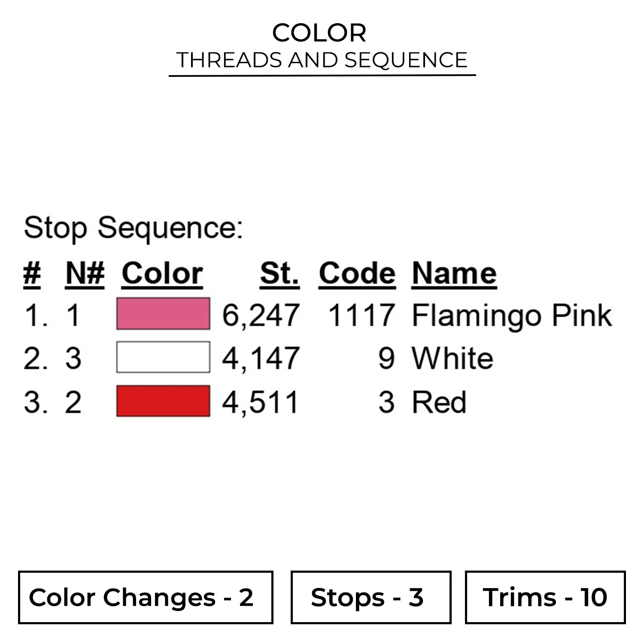Click the N# column header
The width and height of the screenshot is (644, 644).
tap(85, 273)
